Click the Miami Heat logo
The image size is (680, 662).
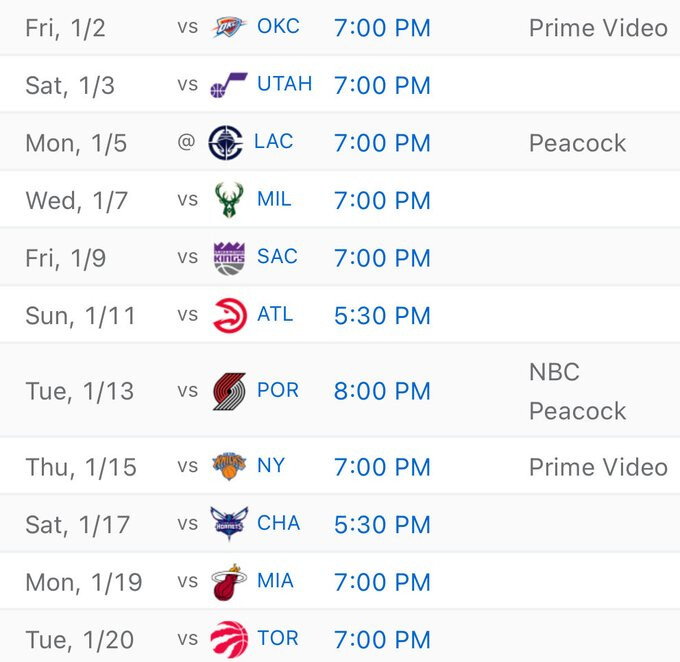tap(229, 582)
